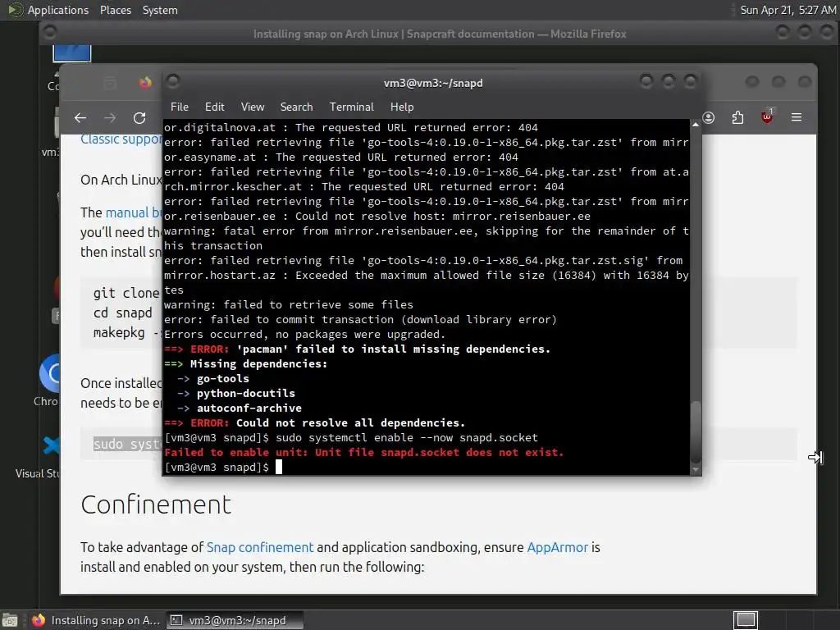
Task: Open Firefox extensions puzzle icon
Action: (737, 117)
